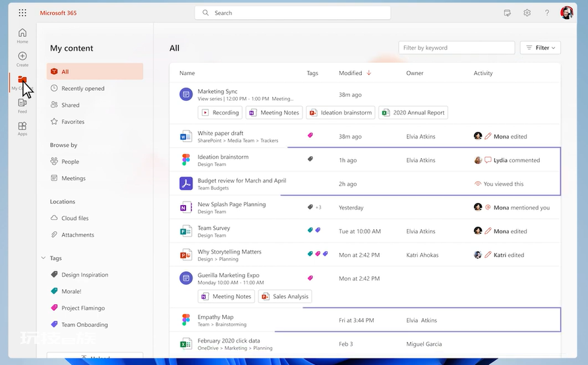Click the Word icon for White paper draft

(186, 136)
